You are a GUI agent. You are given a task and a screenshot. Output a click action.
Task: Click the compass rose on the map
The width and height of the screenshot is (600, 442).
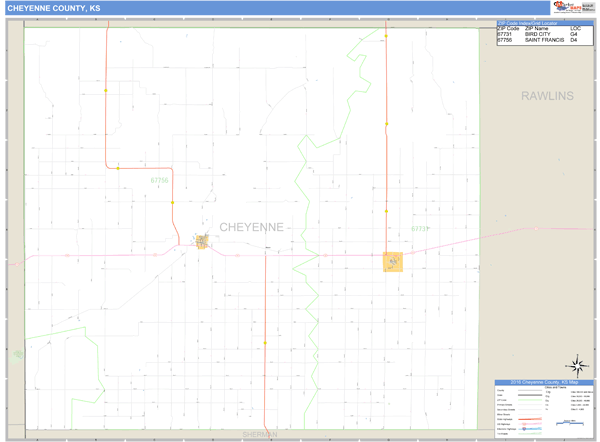[577, 366]
